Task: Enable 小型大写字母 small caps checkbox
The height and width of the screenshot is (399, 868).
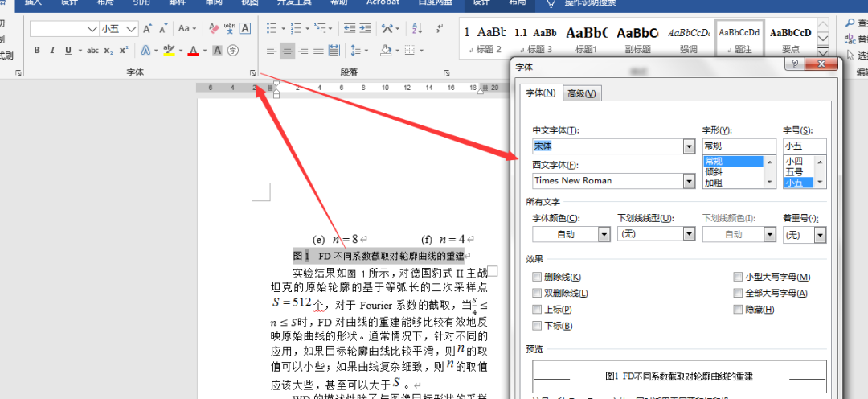Action: (737, 277)
